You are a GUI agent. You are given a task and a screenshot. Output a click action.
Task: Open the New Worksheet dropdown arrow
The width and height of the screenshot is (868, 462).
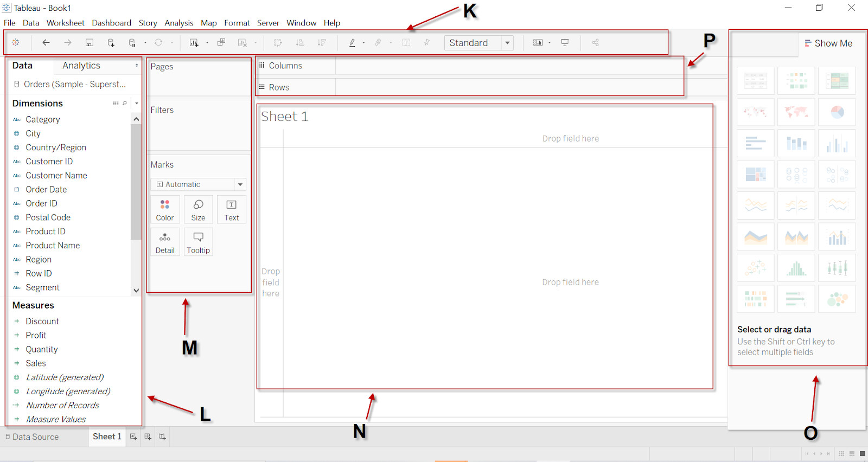207,43
